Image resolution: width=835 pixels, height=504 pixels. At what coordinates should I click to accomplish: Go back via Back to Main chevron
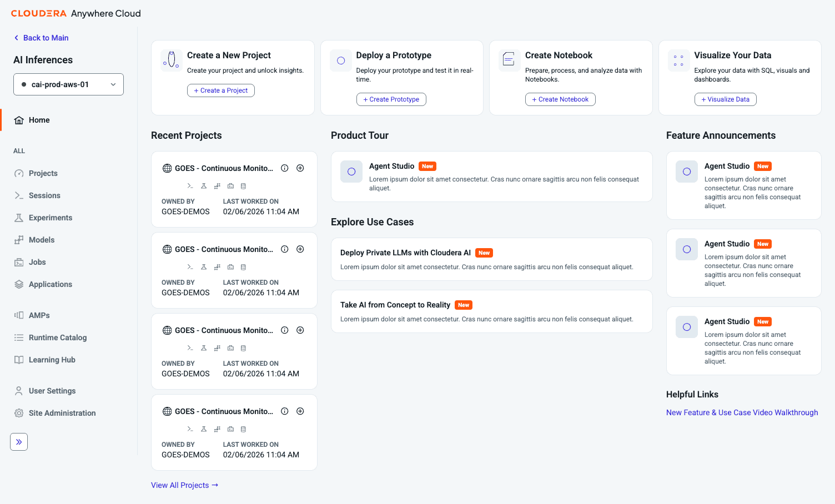(16, 38)
